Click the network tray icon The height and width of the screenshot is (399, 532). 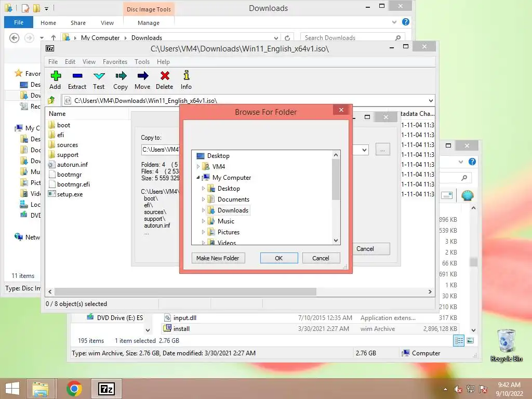[x=471, y=389]
